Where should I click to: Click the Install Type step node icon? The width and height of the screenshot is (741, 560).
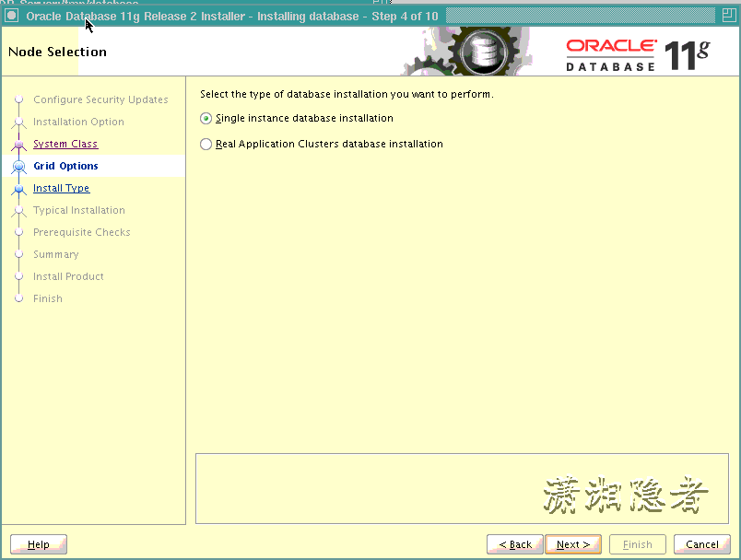[x=18, y=188]
